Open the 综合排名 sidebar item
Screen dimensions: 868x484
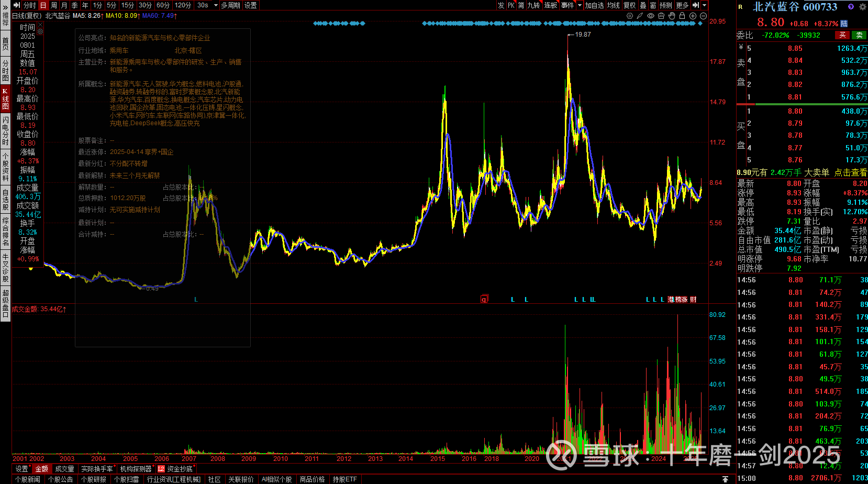click(x=5, y=232)
